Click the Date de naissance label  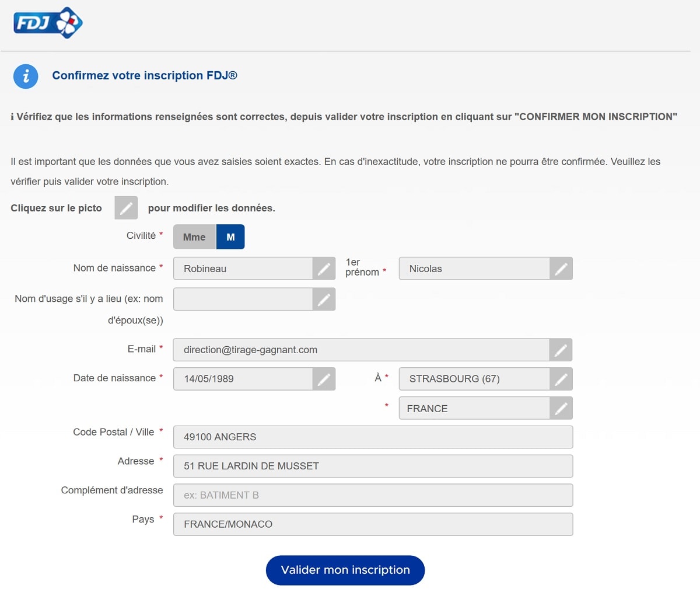coord(114,378)
